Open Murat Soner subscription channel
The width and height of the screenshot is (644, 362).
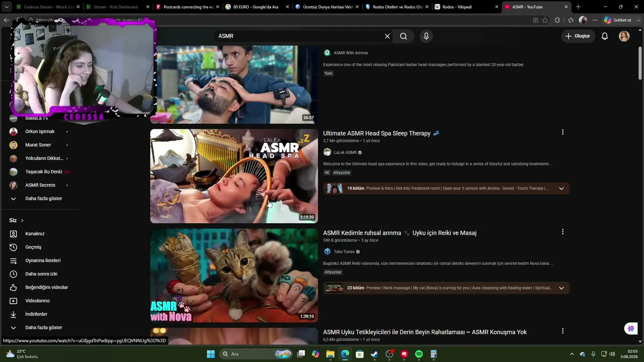click(39, 145)
